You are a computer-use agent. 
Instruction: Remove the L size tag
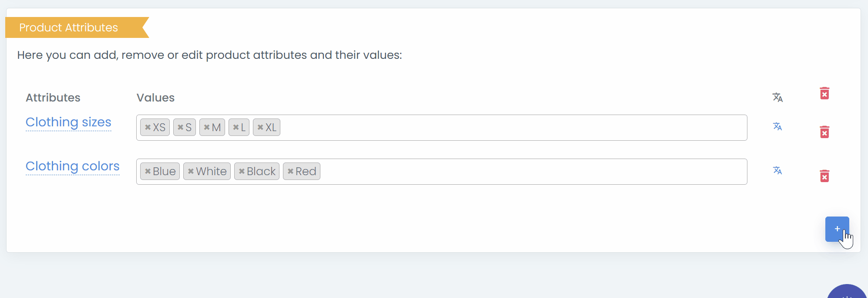[236, 127]
